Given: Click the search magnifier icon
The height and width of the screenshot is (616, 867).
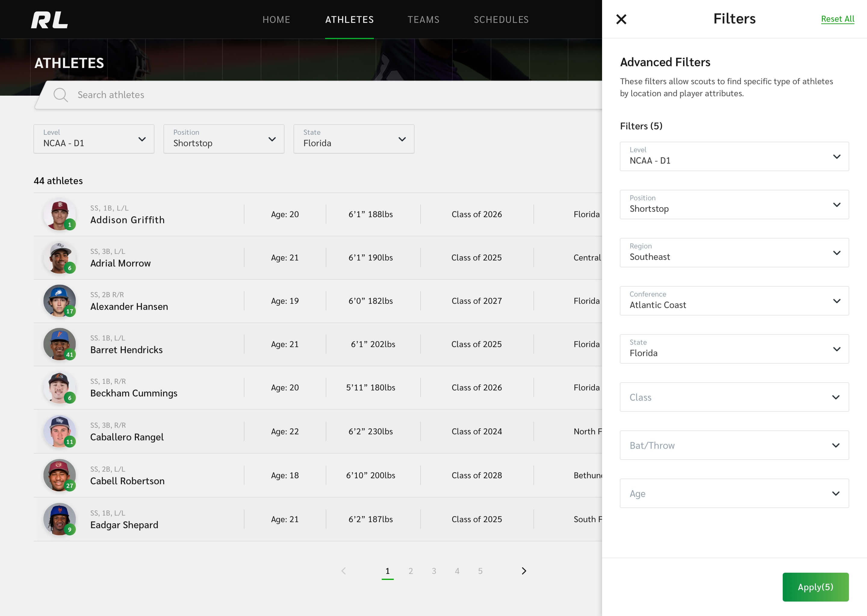Looking at the screenshot, I should coord(60,95).
